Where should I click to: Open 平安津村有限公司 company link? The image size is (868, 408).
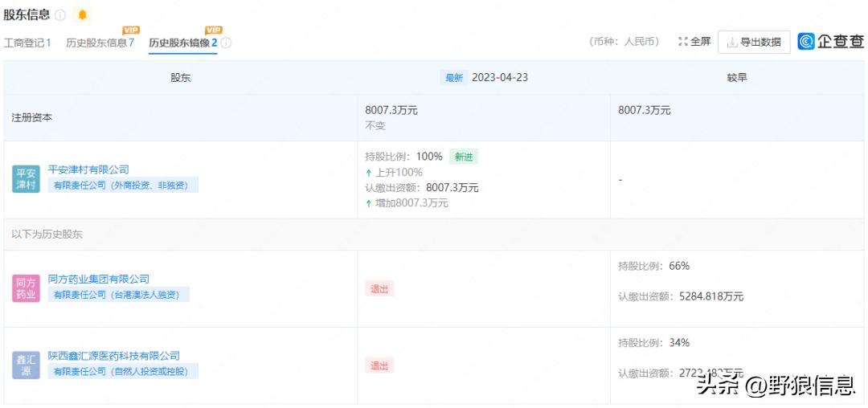tap(88, 169)
